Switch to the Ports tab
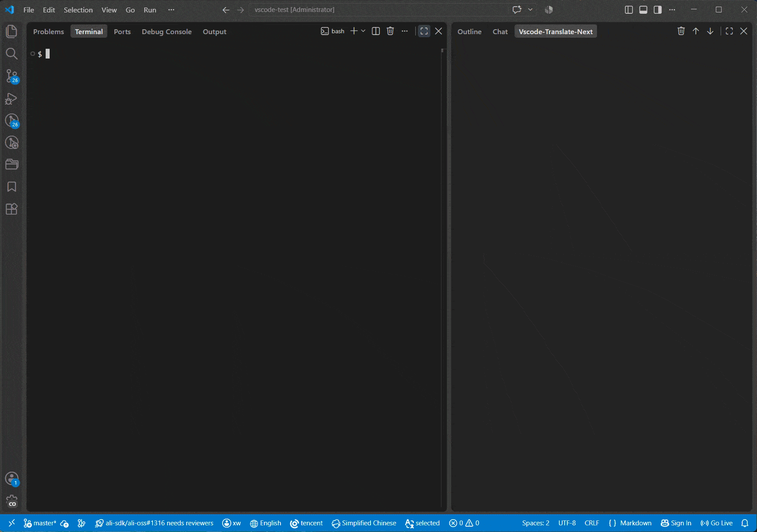 [x=122, y=31]
